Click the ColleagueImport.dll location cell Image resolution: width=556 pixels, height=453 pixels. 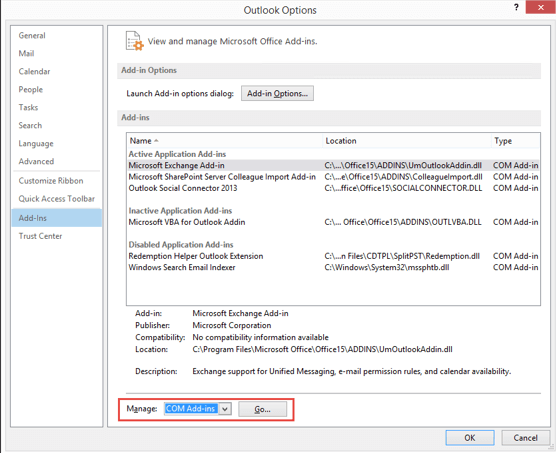(403, 177)
